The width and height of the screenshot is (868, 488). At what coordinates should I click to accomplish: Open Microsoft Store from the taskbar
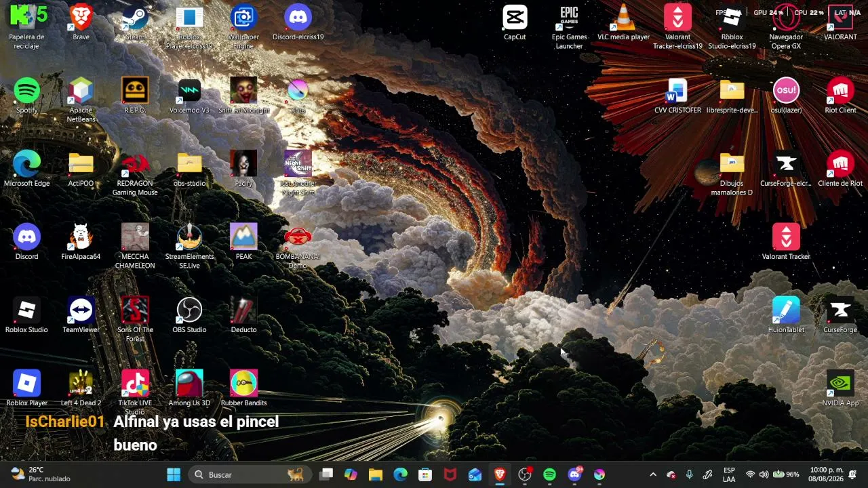point(425,474)
